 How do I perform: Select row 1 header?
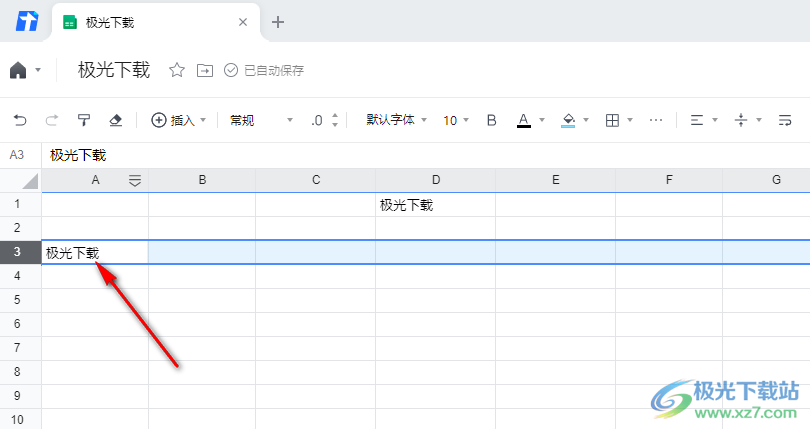click(21, 204)
